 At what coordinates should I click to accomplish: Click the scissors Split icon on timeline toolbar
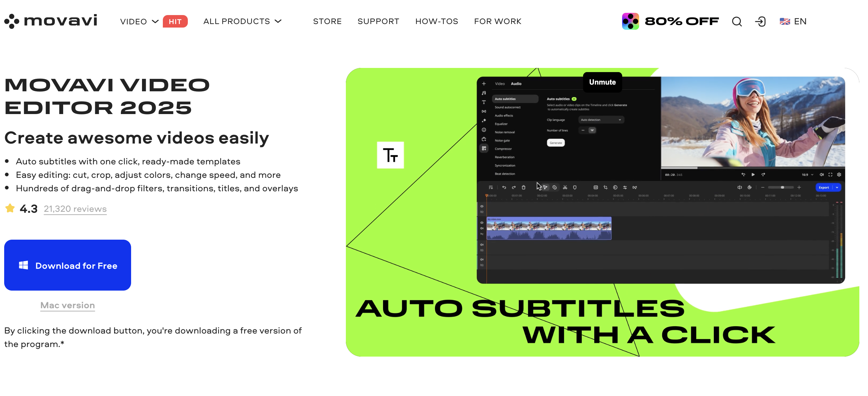tap(565, 187)
